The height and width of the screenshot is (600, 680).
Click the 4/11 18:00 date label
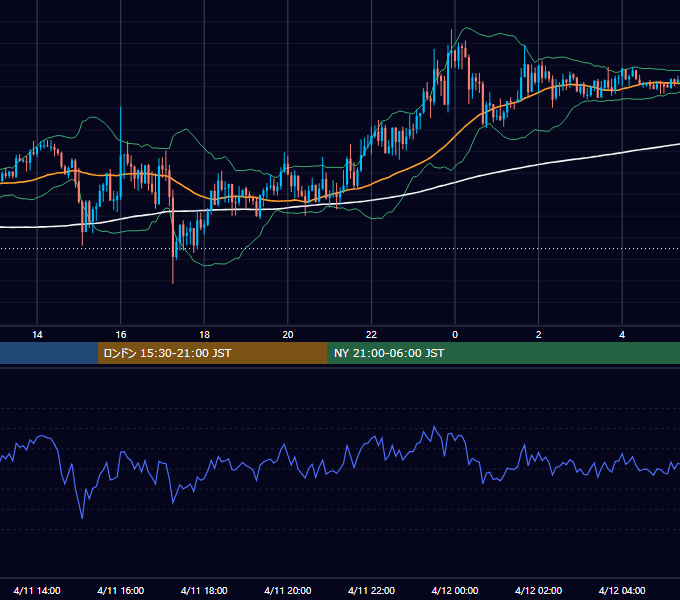(204, 590)
